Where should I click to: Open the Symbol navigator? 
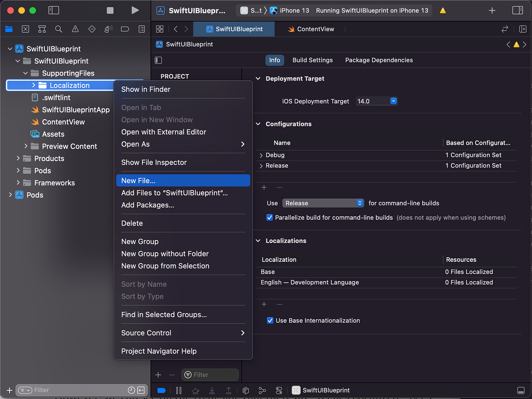pyautogui.click(x=42, y=29)
